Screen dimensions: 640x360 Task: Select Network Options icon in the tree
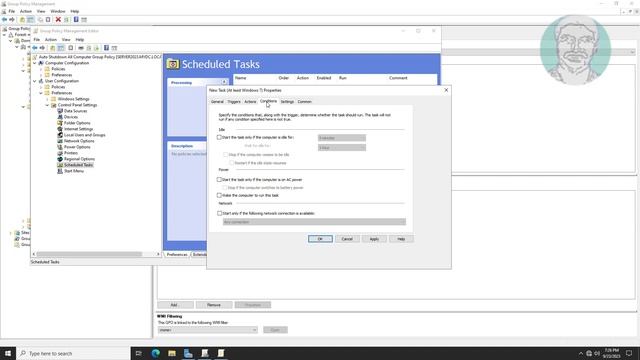pyautogui.click(x=60, y=141)
